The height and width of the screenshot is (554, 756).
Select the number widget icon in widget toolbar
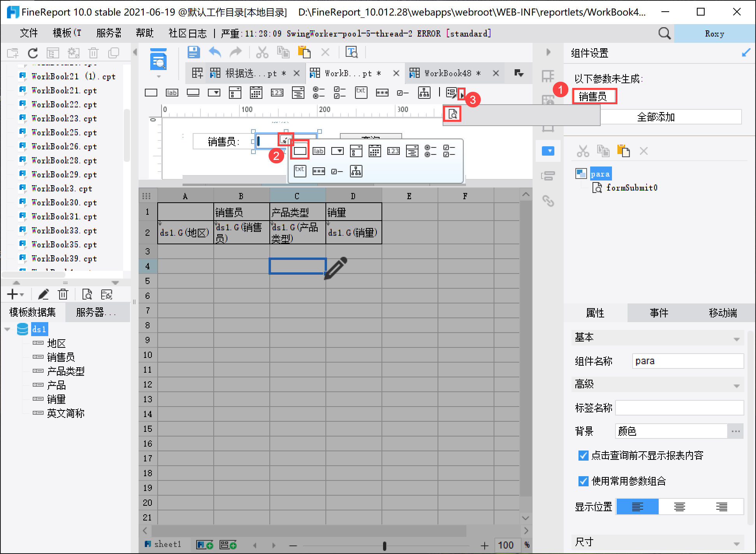tap(277, 93)
